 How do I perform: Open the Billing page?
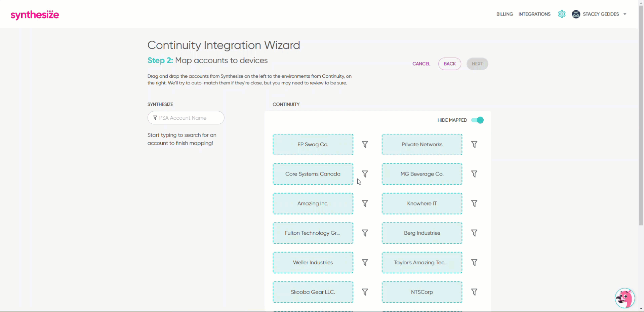point(505,14)
